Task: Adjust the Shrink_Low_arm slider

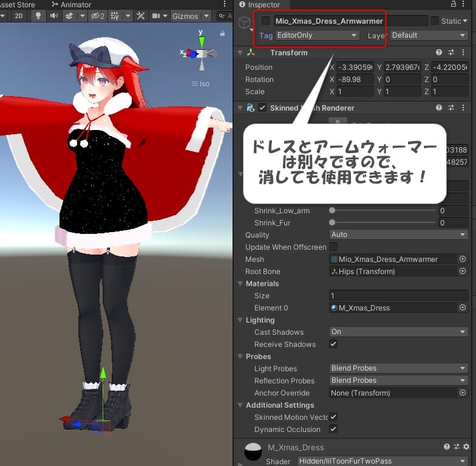Action: click(x=382, y=210)
